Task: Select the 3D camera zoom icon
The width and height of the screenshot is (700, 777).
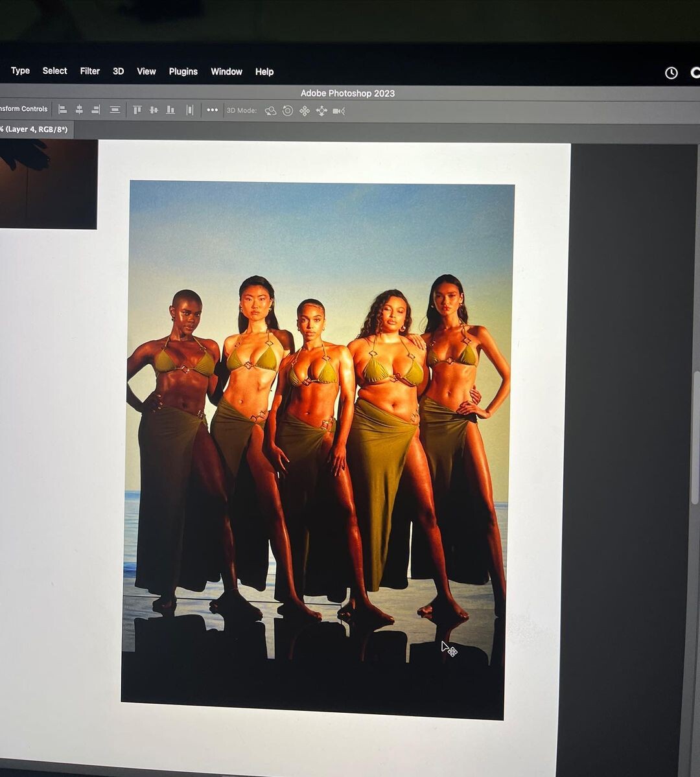Action: tap(338, 111)
